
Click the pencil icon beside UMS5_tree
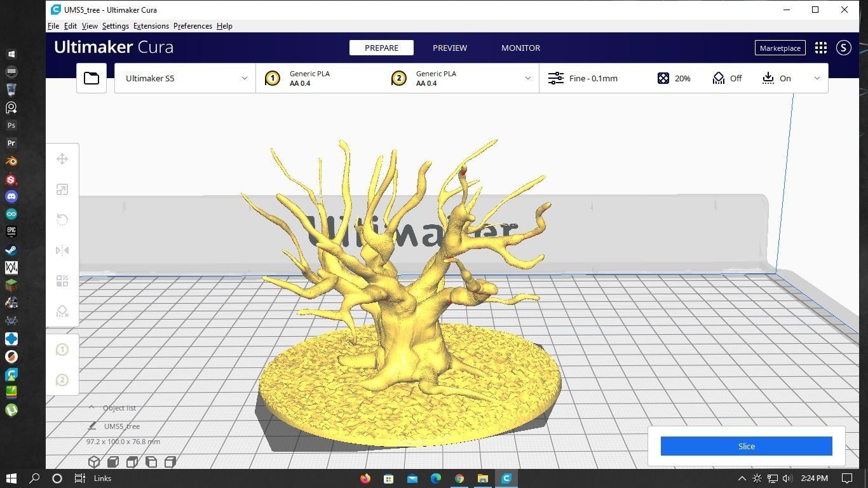pyautogui.click(x=92, y=426)
